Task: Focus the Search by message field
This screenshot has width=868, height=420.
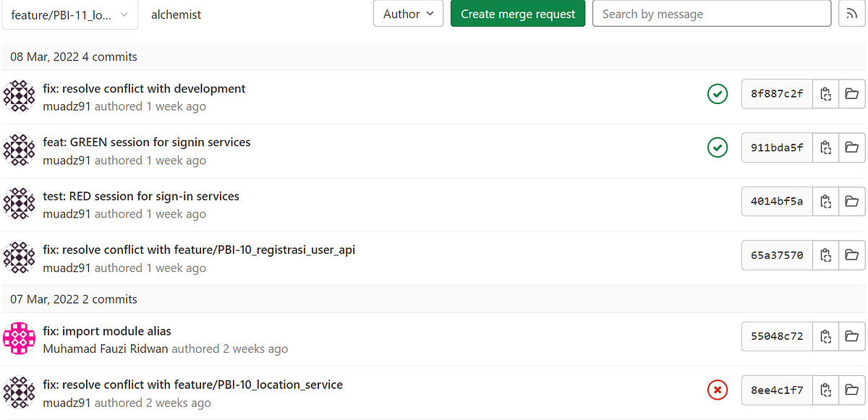Action: (711, 14)
